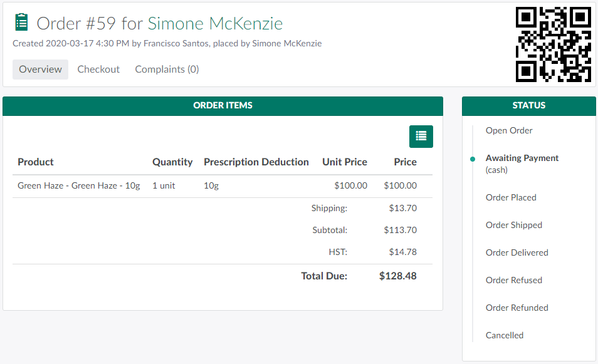The width and height of the screenshot is (598, 364).
Task: Mark order as Order Placed
Action: tap(511, 197)
